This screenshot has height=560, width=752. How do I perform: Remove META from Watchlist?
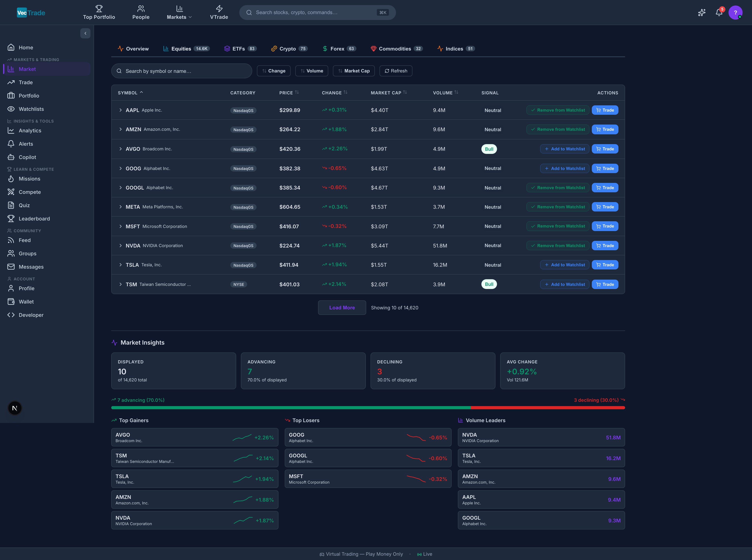[558, 207]
